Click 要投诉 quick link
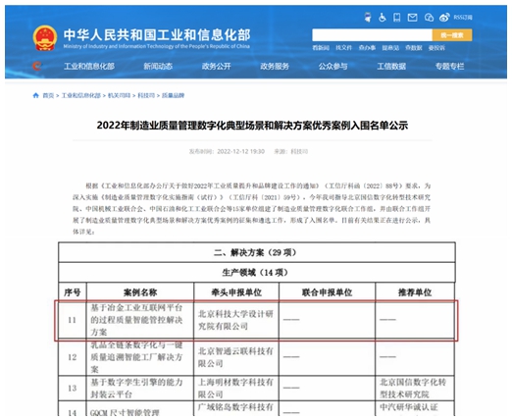Viewport: 512px width, 420px height. tap(436, 48)
